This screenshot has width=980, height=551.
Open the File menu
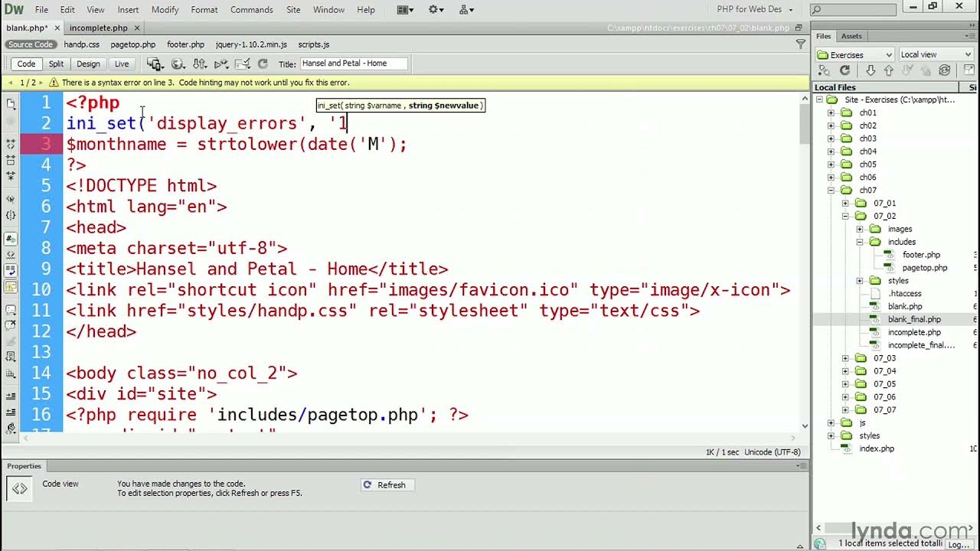point(41,10)
